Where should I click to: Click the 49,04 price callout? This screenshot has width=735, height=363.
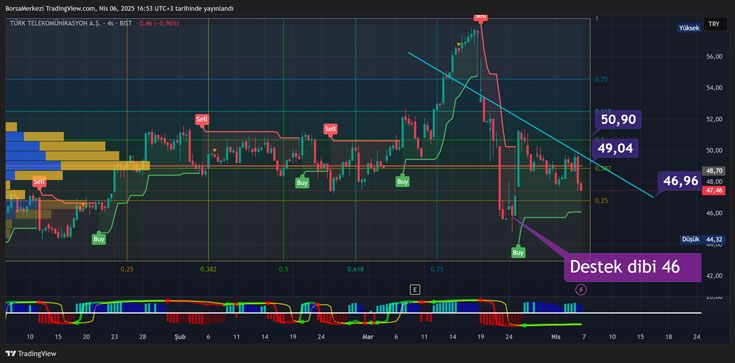(x=615, y=149)
